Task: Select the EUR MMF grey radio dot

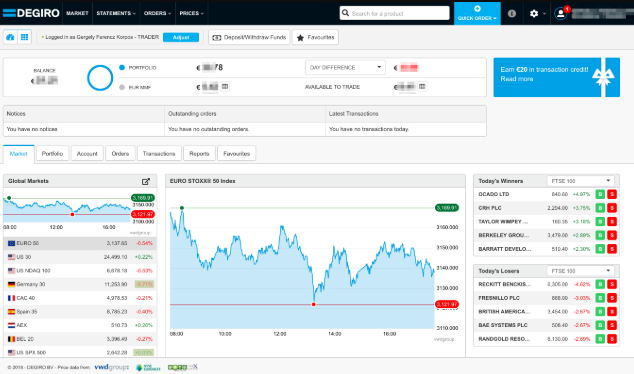Action: (122, 87)
